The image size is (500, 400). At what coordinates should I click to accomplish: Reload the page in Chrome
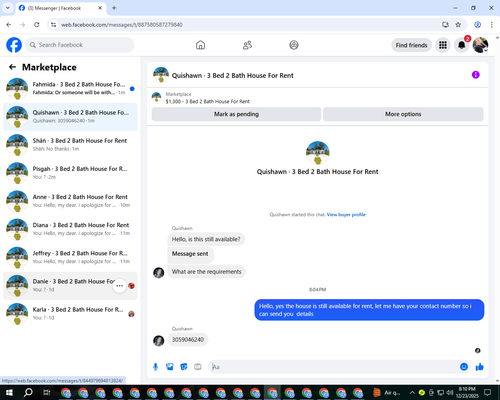click(x=37, y=25)
